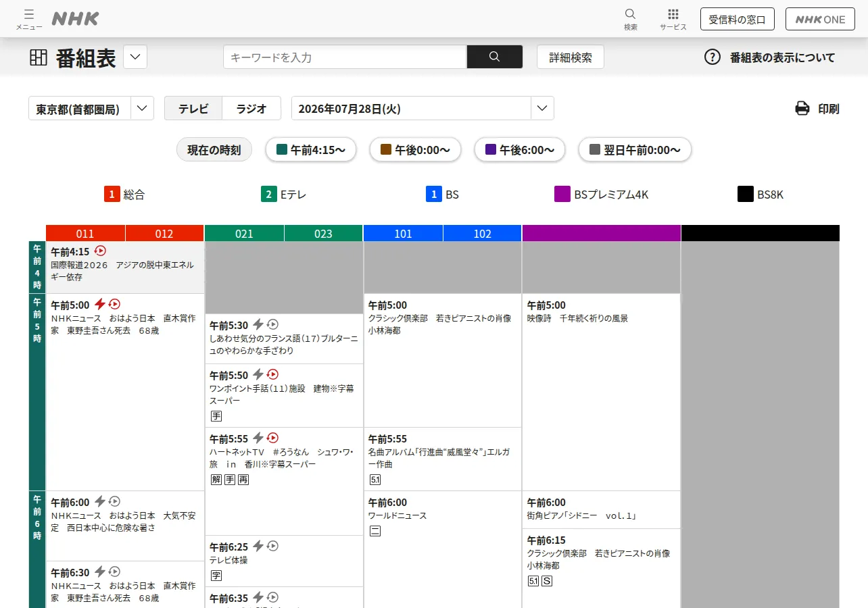Click red lightning icon on 午前5:00 NHKニュース
Image resolution: width=868 pixels, height=608 pixels.
pyautogui.click(x=100, y=304)
